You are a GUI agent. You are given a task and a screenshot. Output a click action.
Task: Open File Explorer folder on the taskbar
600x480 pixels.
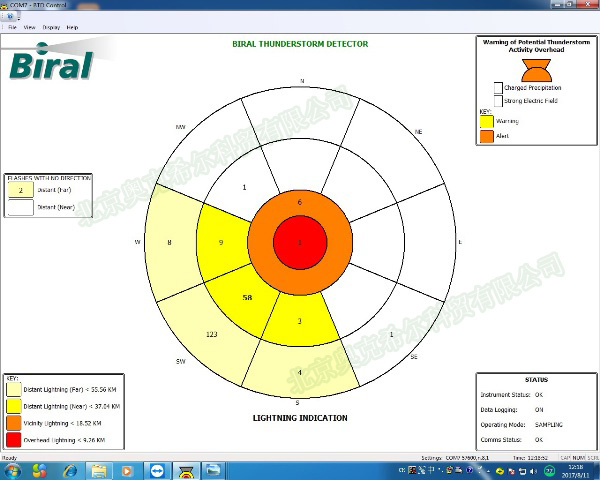pyautogui.click(x=99, y=471)
